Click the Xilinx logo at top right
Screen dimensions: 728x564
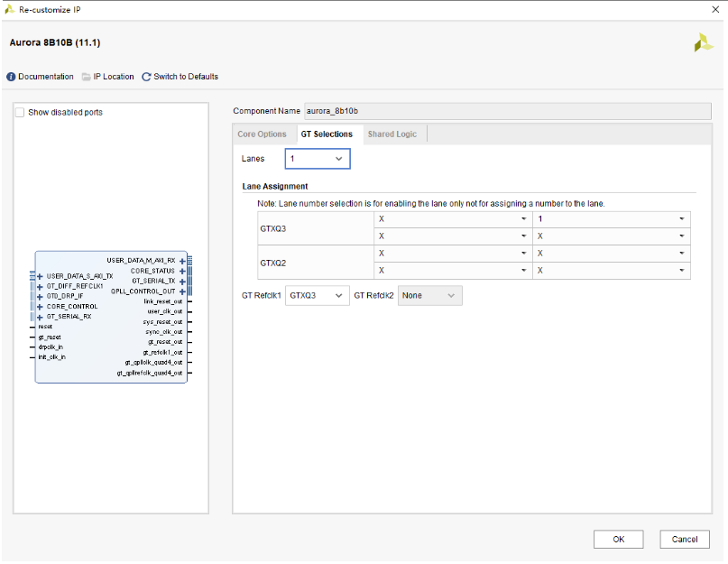(x=704, y=42)
